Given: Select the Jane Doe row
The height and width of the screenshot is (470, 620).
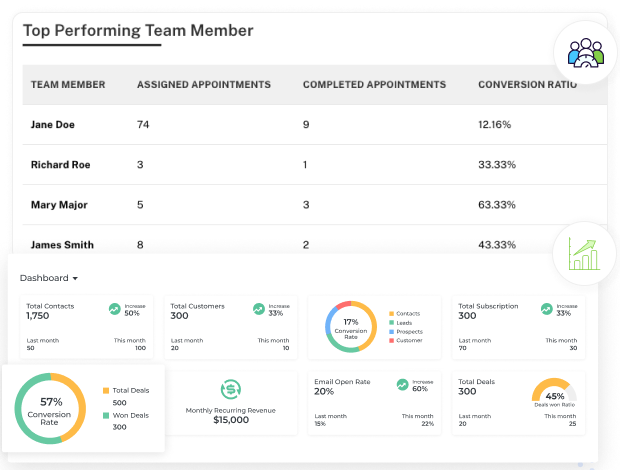Looking at the screenshot, I should click(315, 125).
